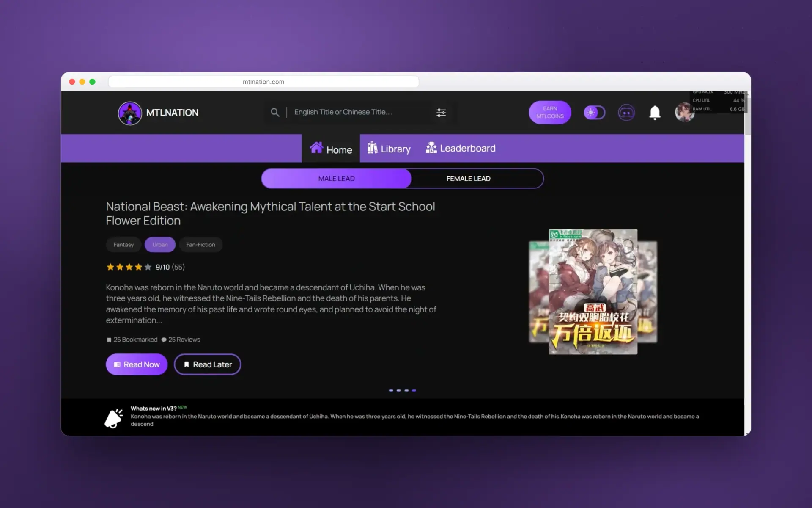Select the Urban genre tag
Viewport: 812px width, 508px height.
click(x=160, y=245)
